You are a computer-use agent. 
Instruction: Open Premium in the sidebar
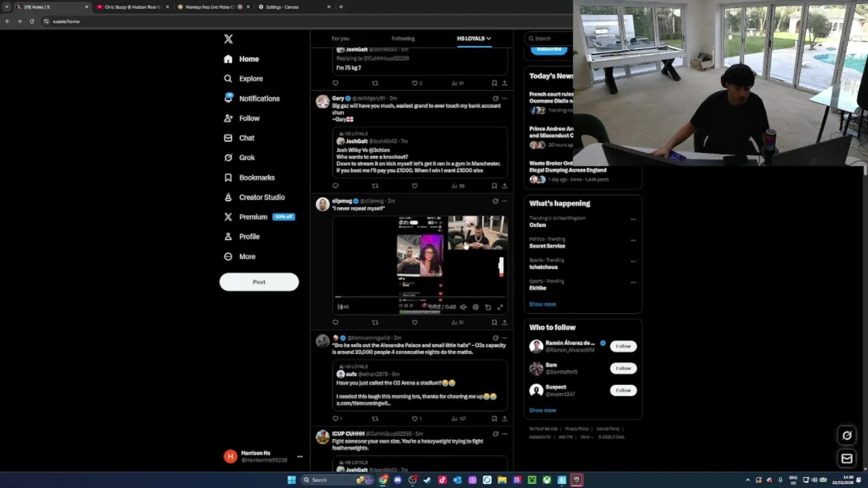point(258,217)
